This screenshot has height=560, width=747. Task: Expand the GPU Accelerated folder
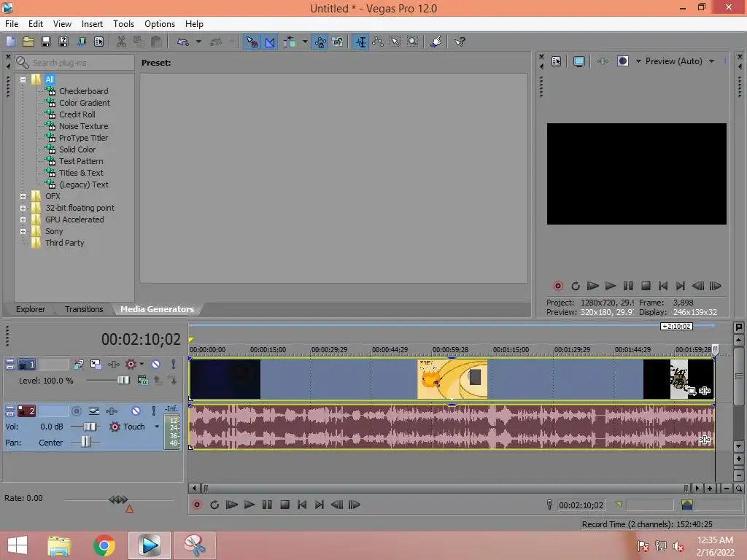point(23,219)
